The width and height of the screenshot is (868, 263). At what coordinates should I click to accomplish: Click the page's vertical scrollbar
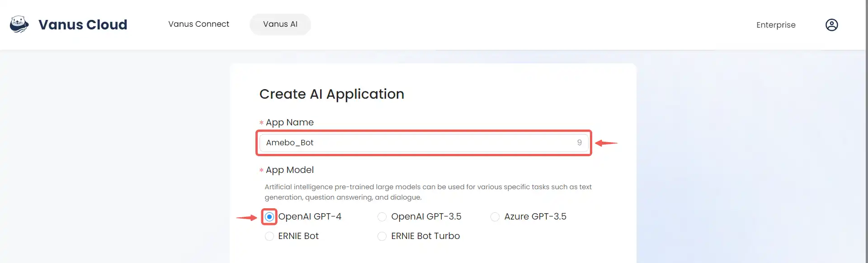[x=867, y=131]
